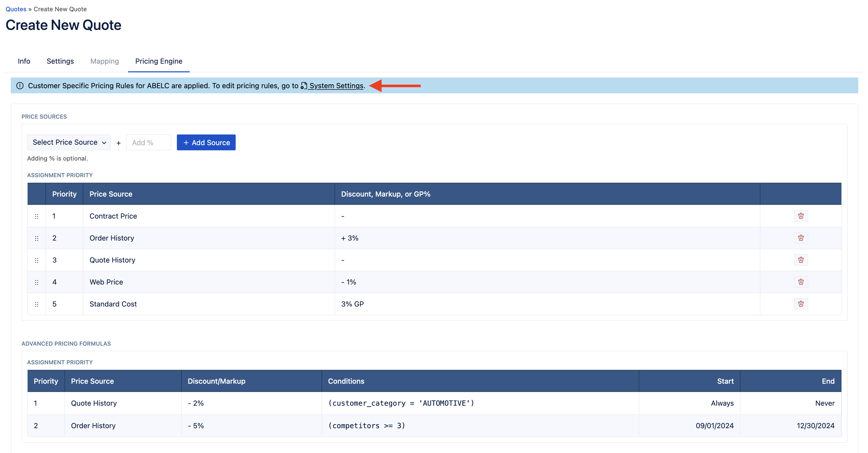The width and height of the screenshot is (868, 453).
Task: Select the competitors >= 3 condition
Action: [x=367, y=426]
